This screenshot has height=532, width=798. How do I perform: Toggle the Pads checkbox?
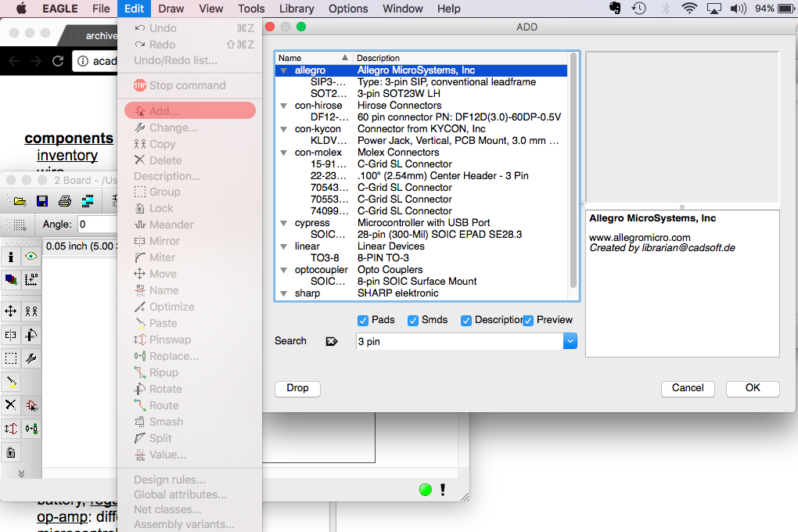363,320
